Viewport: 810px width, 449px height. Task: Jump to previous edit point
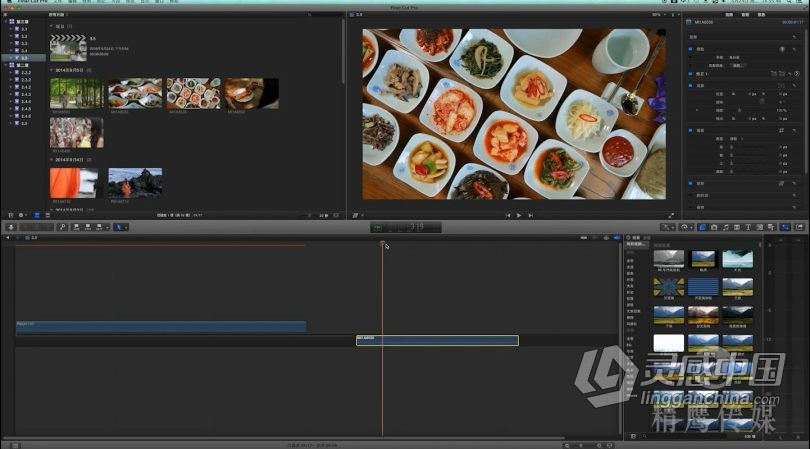(508, 215)
